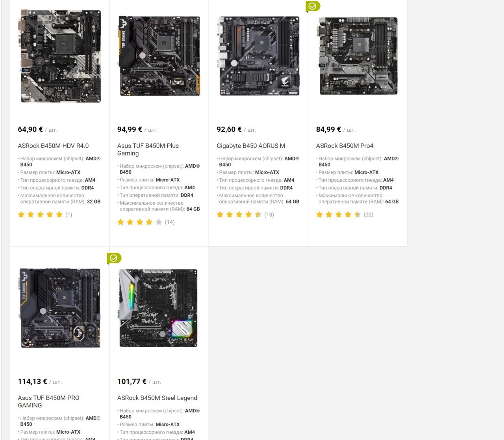The height and width of the screenshot is (440, 504).
Task: Open the Asus TUF B450M-PRO GAMING title link
Action: (48, 401)
